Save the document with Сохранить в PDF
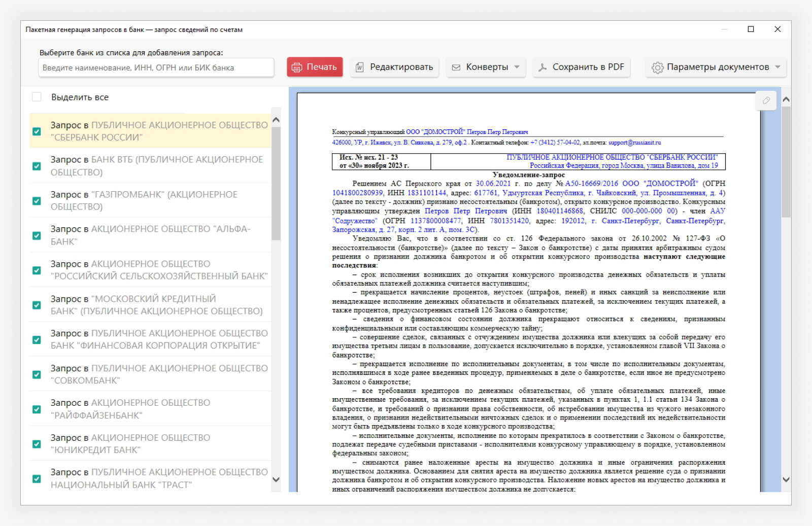Viewport: 812px width, 526px height. pyautogui.click(x=582, y=67)
